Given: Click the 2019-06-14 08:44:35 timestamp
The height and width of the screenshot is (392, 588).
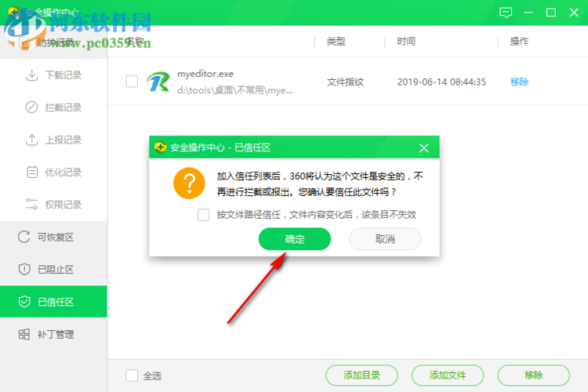Looking at the screenshot, I should [x=441, y=82].
